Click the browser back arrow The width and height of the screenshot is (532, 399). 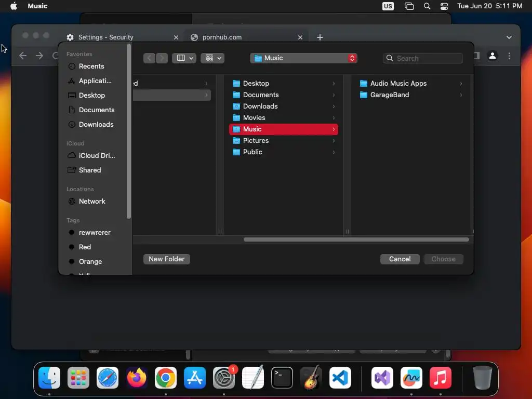[23, 56]
